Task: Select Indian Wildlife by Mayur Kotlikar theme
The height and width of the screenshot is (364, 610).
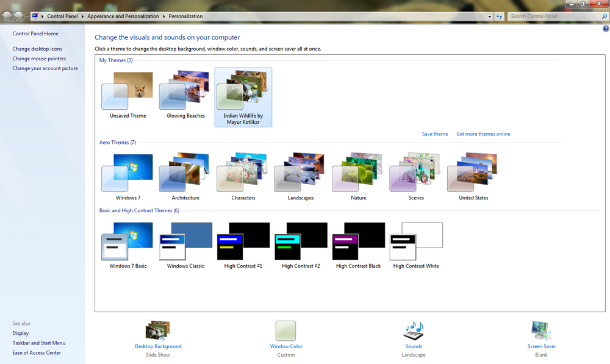Action: (x=243, y=97)
